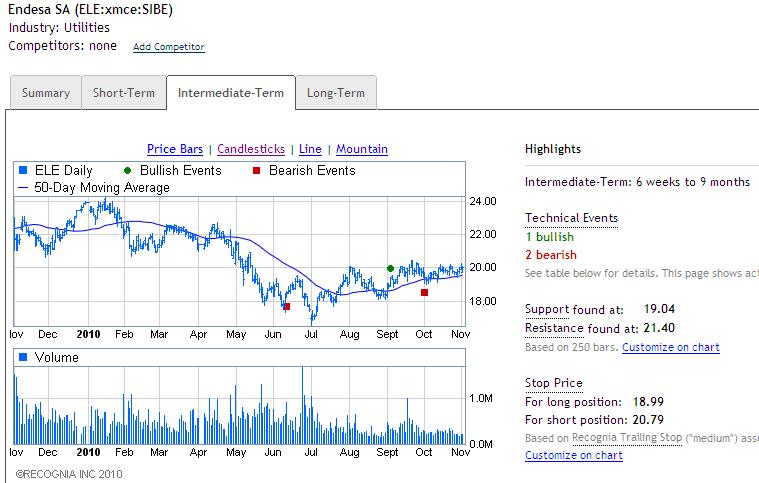Click the green bullish event marker near Sept
This screenshot has height=483, width=759.
pos(390,268)
